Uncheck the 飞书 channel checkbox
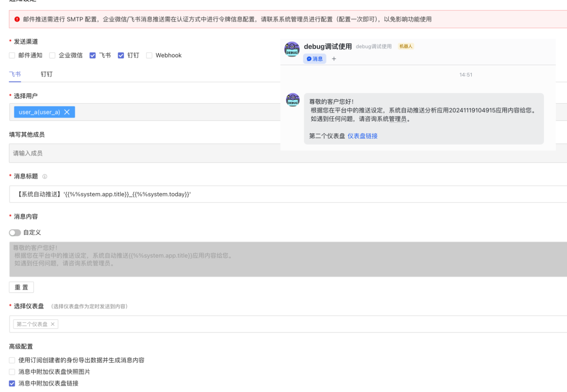The height and width of the screenshot is (392, 567). (93, 55)
